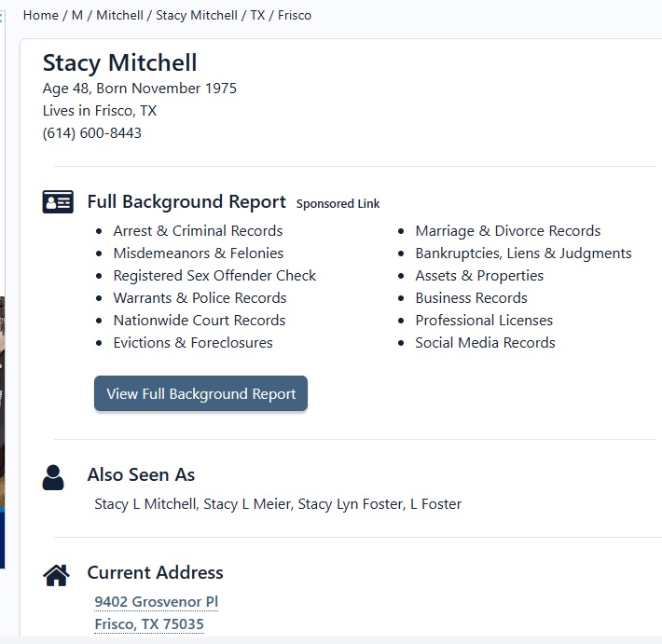Navigate to the TX breadcrumb link
The image size is (662, 644).
pyautogui.click(x=257, y=15)
